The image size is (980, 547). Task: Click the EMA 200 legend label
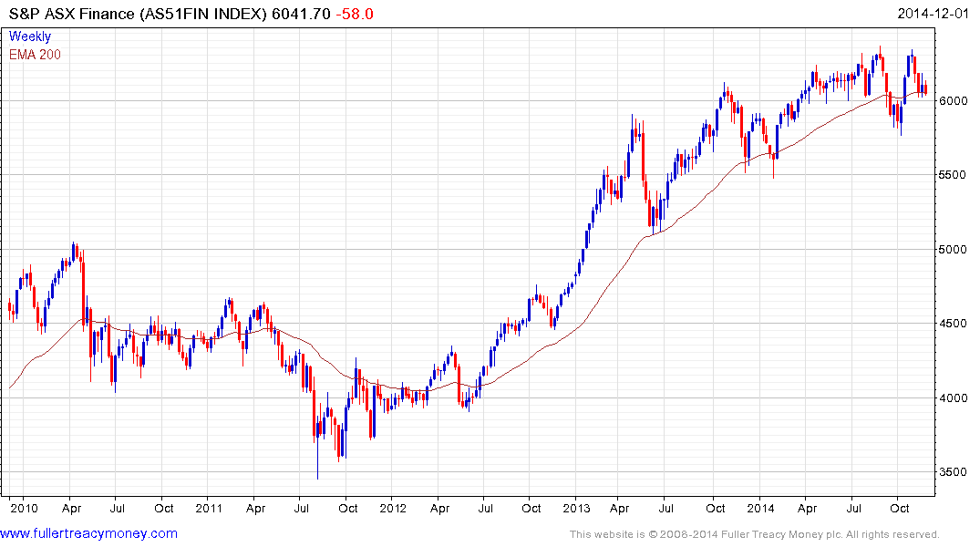(35, 55)
